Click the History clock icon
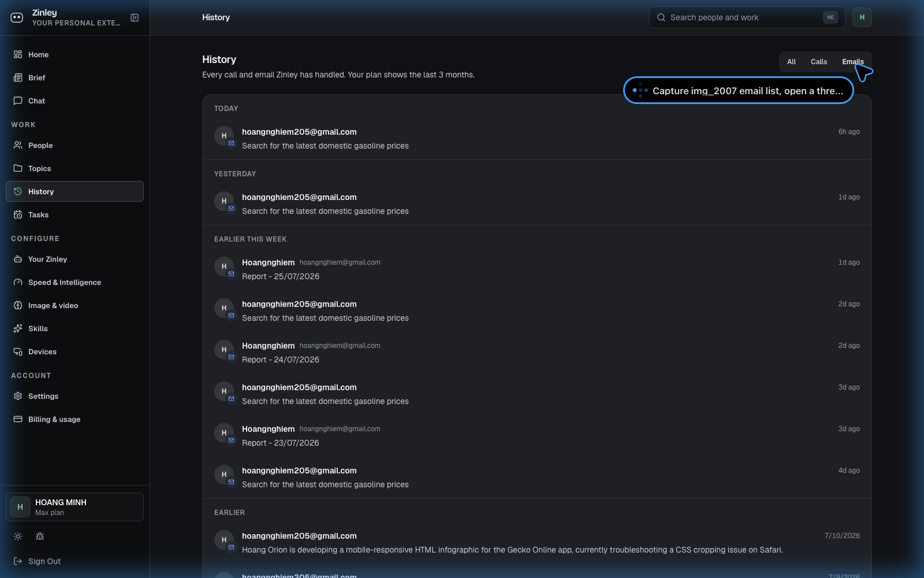 pos(18,191)
